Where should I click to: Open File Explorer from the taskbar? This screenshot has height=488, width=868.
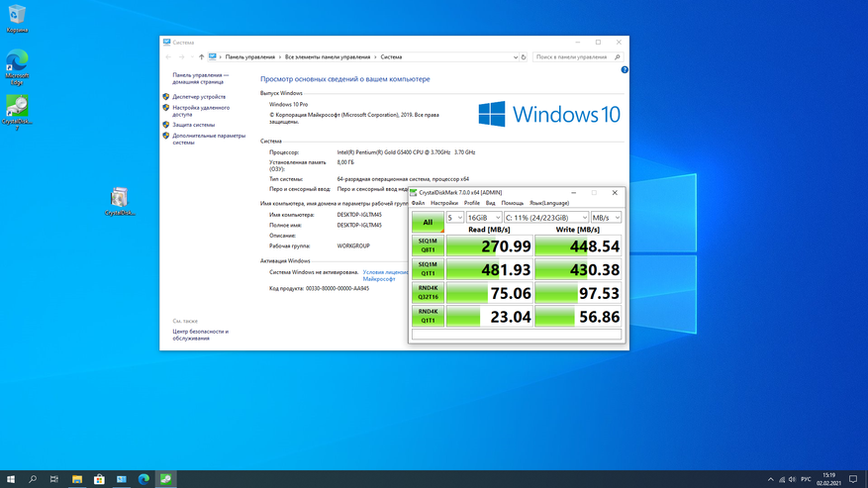pos(77,479)
